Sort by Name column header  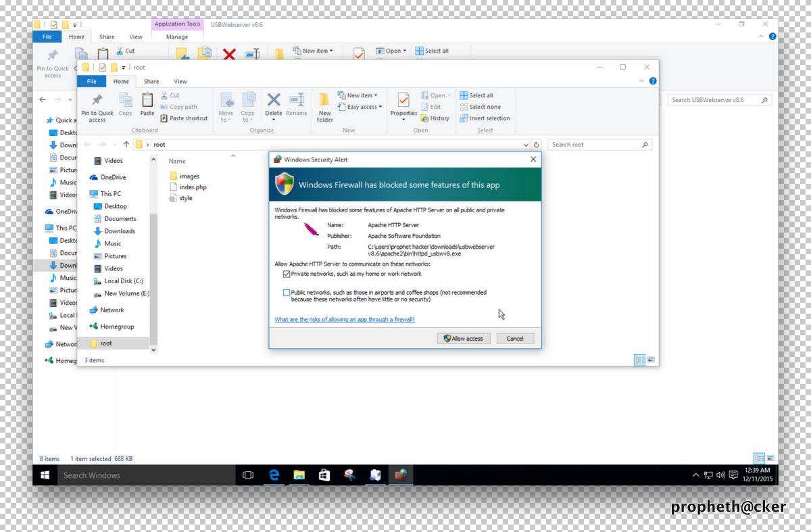pyautogui.click(x=177, y=161)
